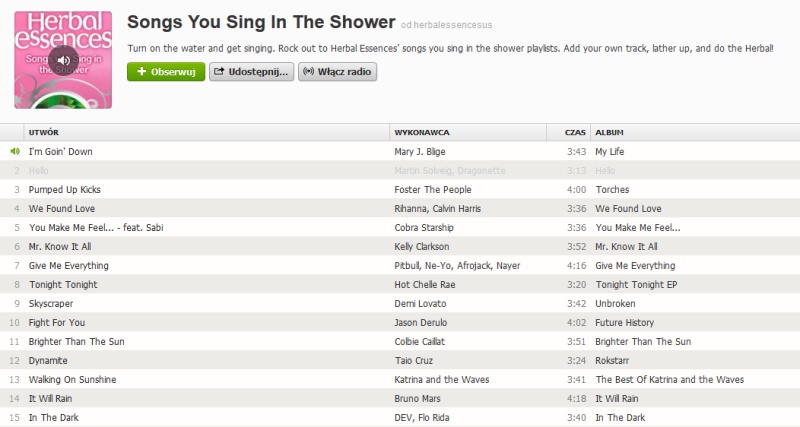Open the album Future History
Screen dimensions: 800x427
point(624,322)
